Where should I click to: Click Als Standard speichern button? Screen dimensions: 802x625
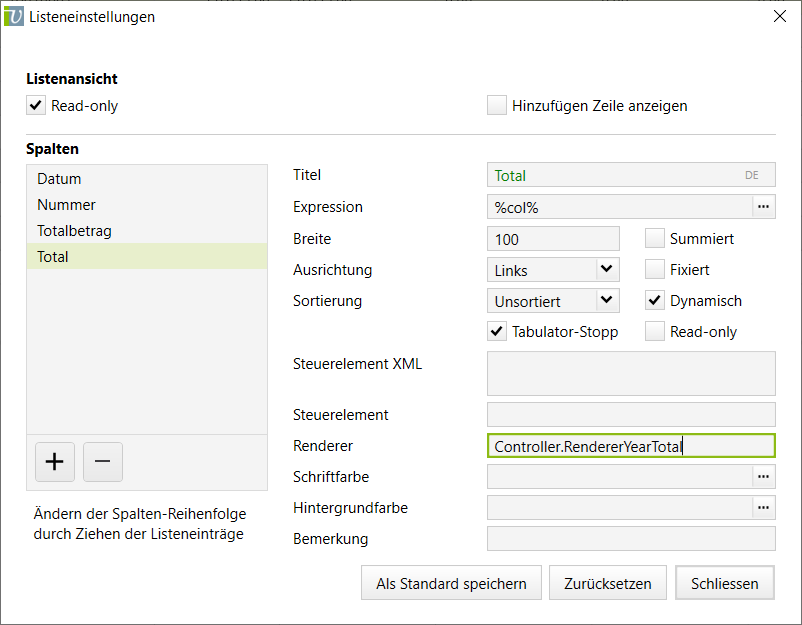(451, 584)
